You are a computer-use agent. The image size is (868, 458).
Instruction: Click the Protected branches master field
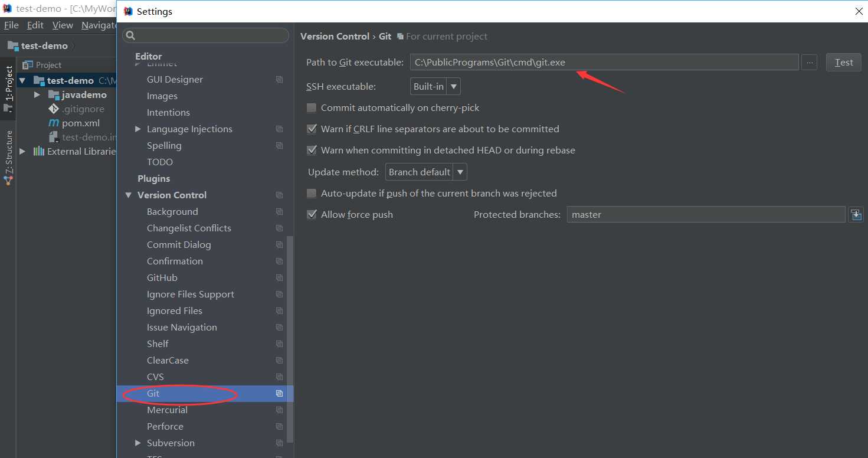tap(706, 215)
